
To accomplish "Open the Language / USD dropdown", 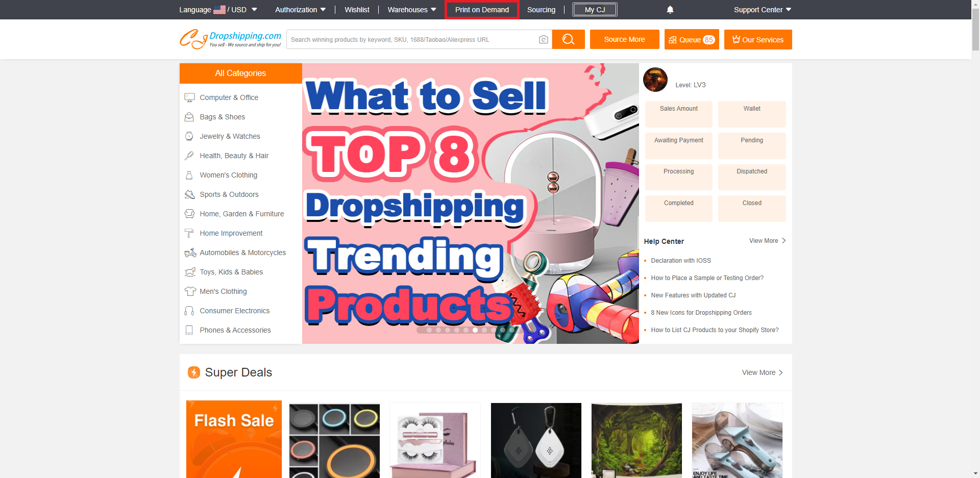I will click(x=218, y=10).
